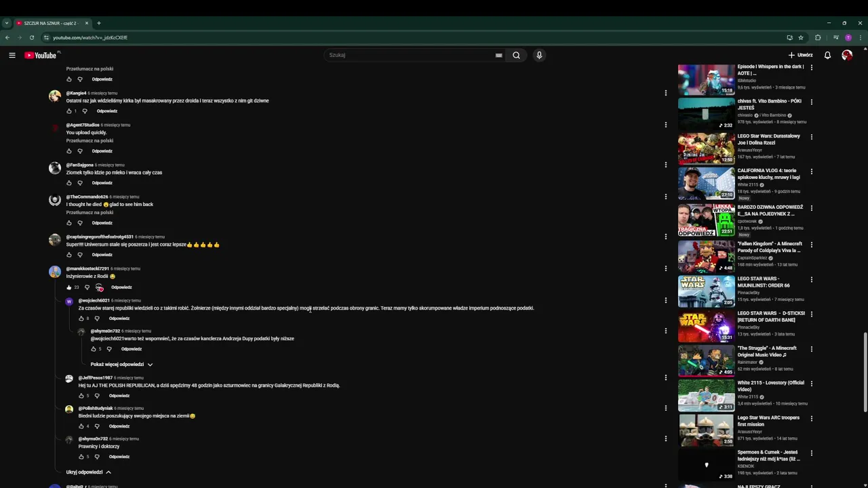This screenshot has height=488, width=868.
Task: Like the @marekkostecki7291 comment
Action: click(68, 287)
